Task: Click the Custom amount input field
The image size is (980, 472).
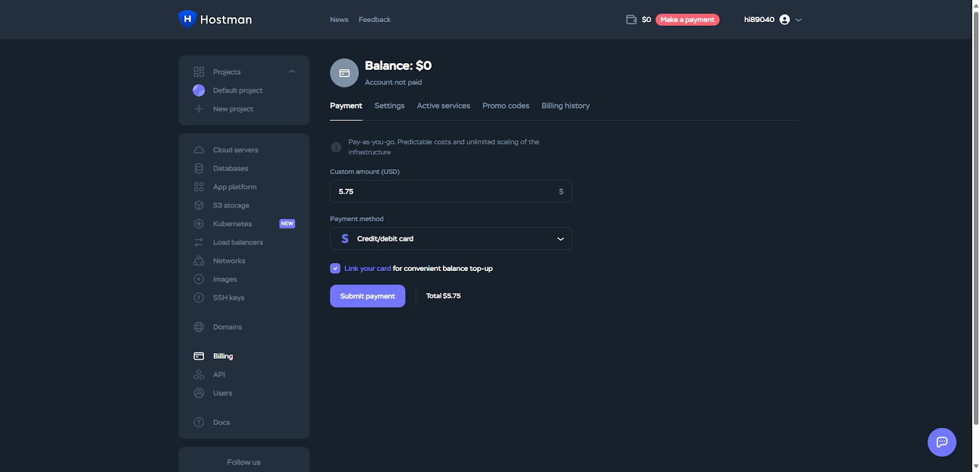Action: click(x=451, y=191)
